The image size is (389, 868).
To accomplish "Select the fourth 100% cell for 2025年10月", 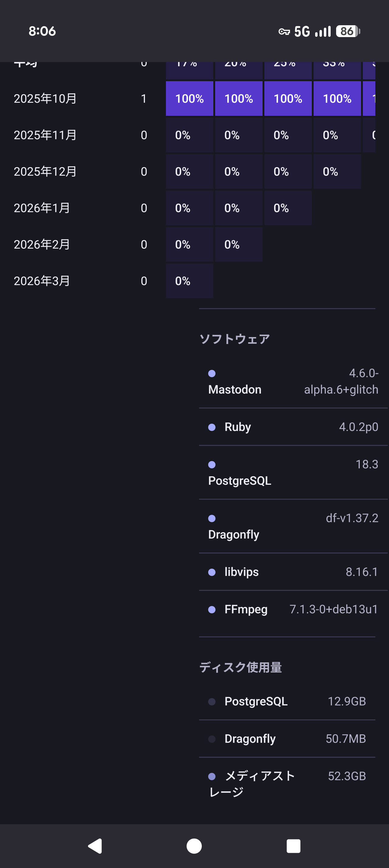I will (x=337, y=99).
